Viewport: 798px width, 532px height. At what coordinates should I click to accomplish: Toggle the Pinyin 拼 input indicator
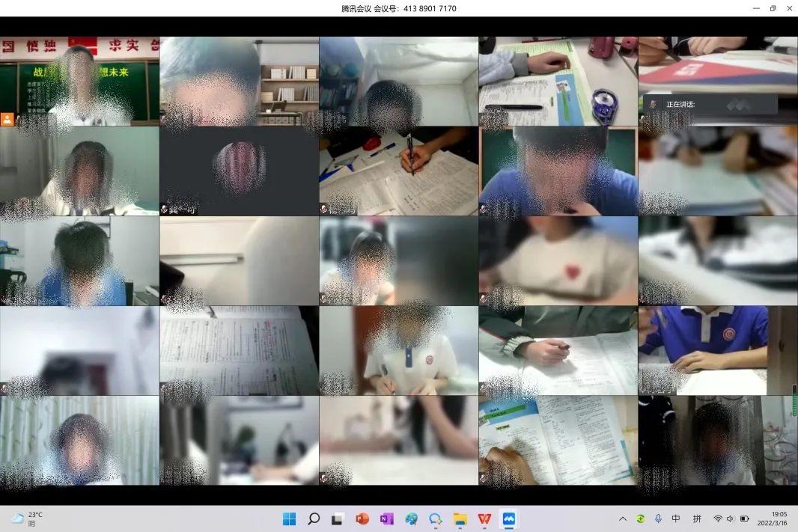click(x=697, y=519)
